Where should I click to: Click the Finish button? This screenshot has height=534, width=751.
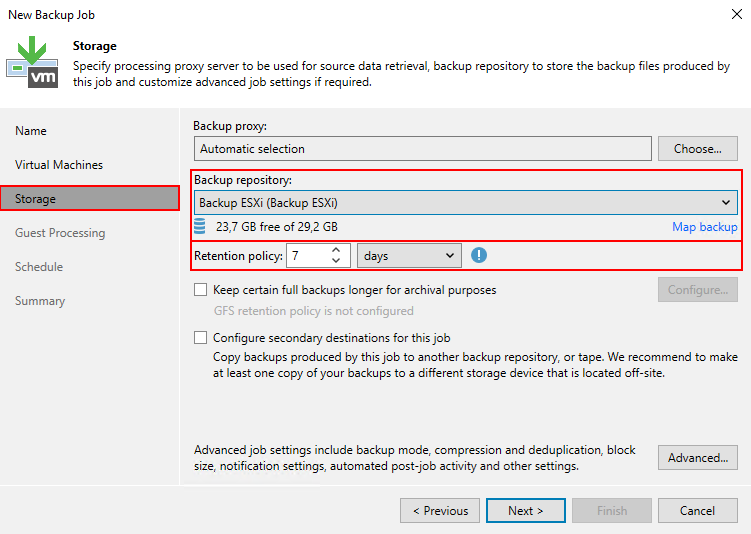point(612,511)
